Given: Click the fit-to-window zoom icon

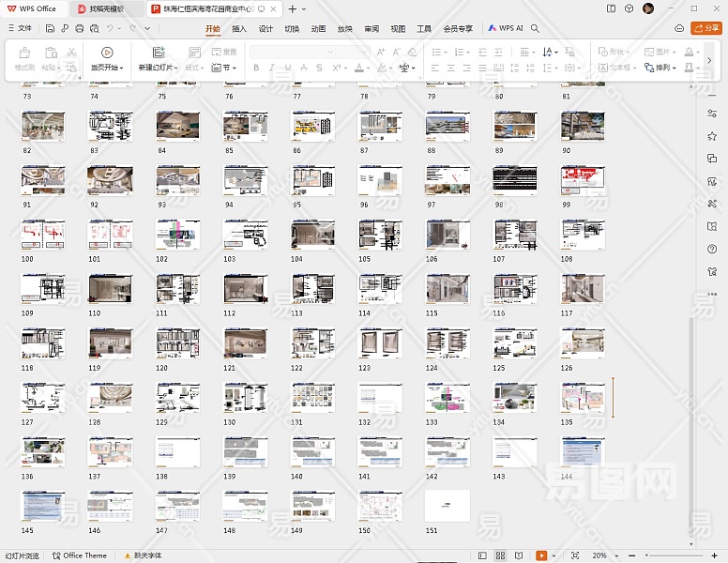Looking at the screenshot, I should pyautogui.click(x=575, y=555).
